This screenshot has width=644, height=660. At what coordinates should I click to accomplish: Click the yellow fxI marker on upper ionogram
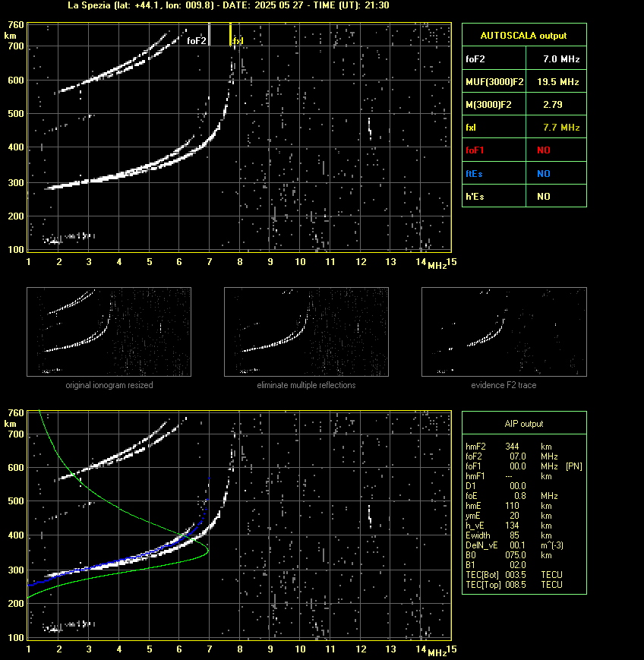[x=230, y=34]
